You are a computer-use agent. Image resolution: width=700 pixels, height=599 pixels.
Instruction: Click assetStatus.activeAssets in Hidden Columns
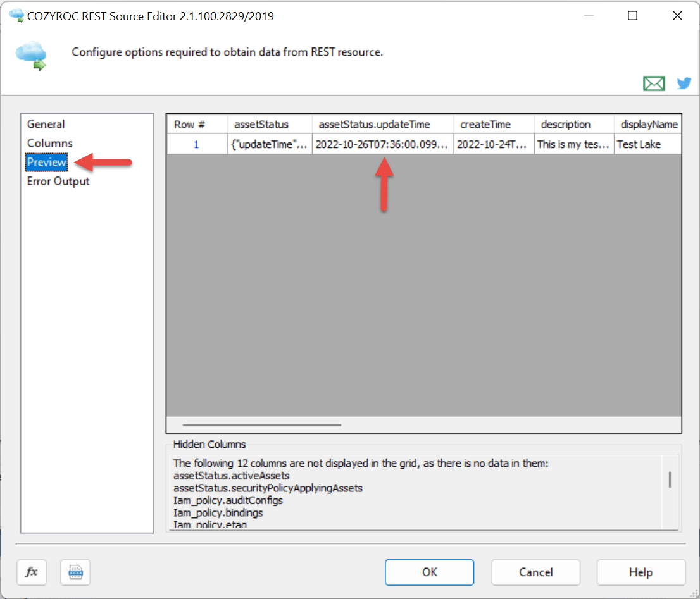pos(231,476)
